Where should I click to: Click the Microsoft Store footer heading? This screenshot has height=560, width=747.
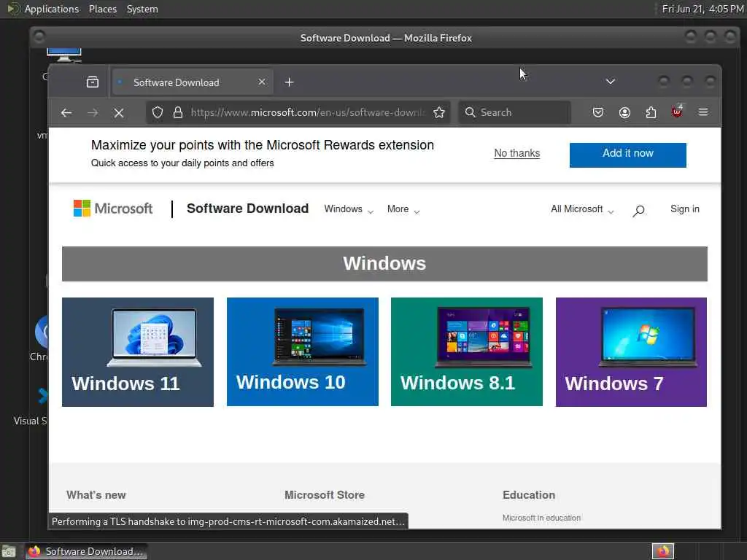coord(325,495)
